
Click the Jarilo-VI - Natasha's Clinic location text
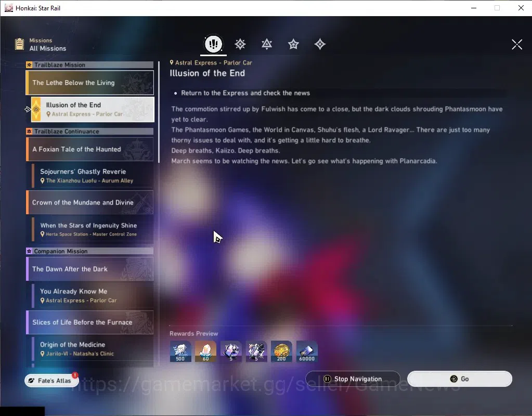pyautogui.click(x=80, y=354)
